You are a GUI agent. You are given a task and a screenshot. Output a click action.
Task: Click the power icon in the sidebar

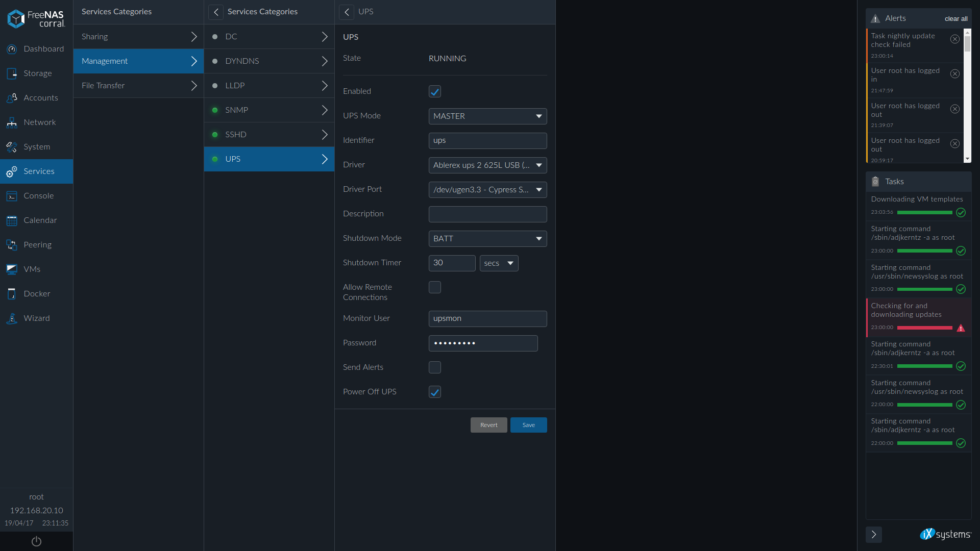point(36,541)
